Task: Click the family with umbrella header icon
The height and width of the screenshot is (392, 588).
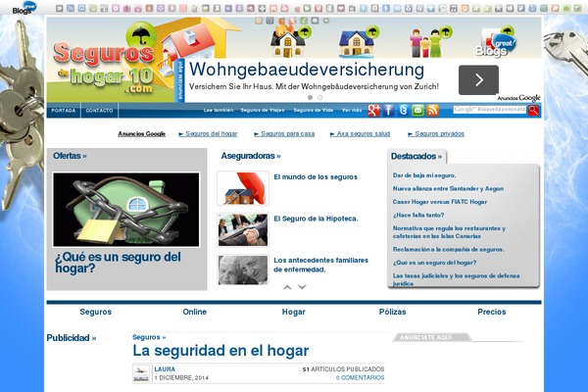Action: [x=429, y=41]
